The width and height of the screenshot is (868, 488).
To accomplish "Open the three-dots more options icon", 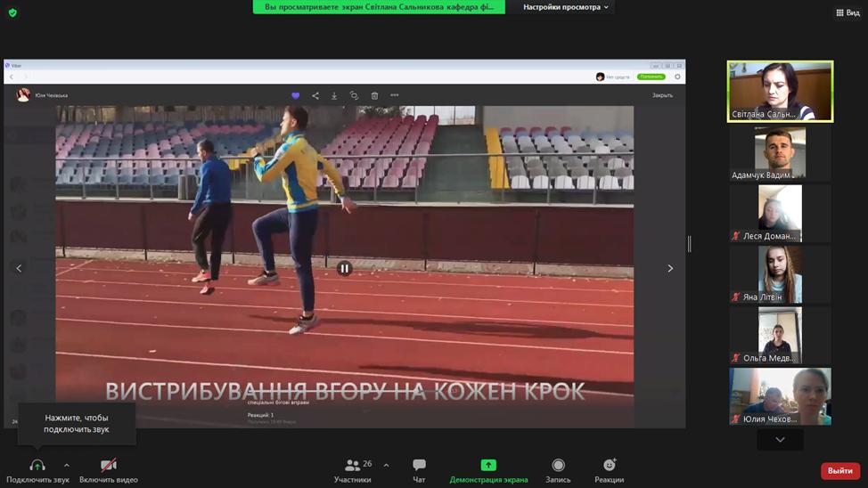I will [395, 95].
